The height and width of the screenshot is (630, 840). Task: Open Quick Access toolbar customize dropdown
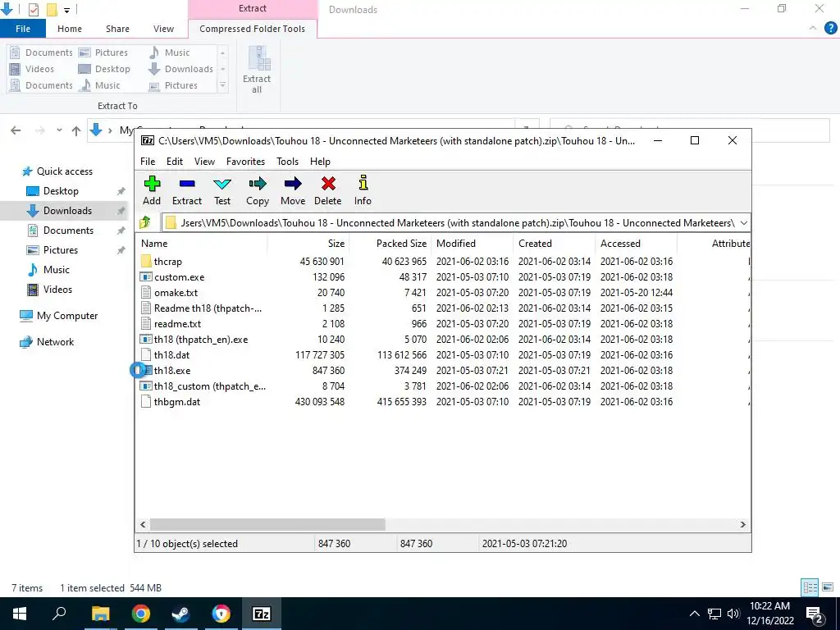click(66, 10)
